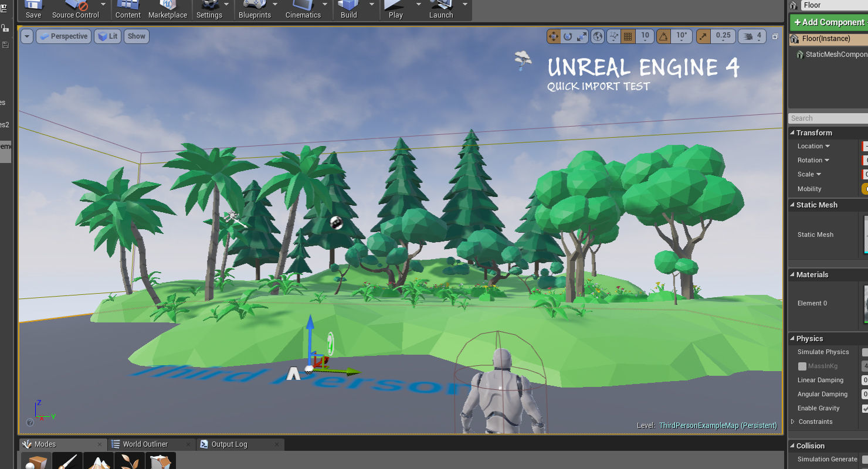Viewport: 868px width, 469px height.
Task: Open rotation snap 10° dropdown
Action: pos(681,36)
